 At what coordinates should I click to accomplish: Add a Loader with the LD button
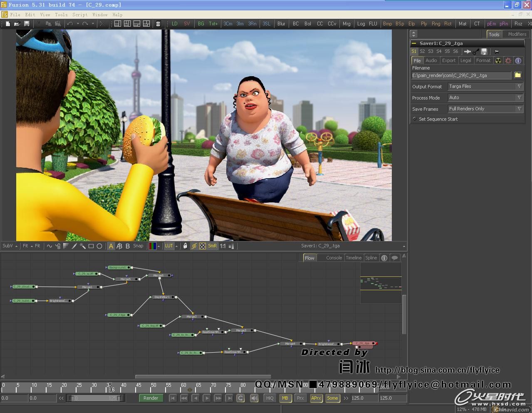[175, 24]
